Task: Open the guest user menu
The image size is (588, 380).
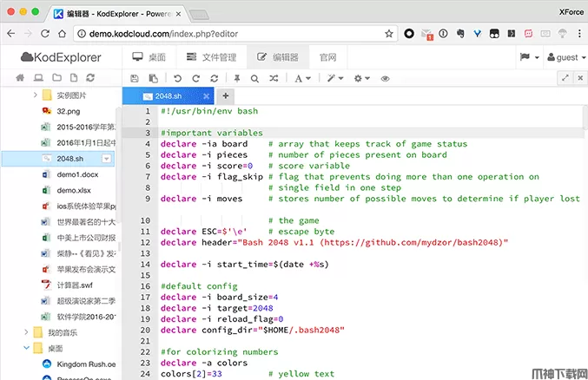Action: point(565,57)
